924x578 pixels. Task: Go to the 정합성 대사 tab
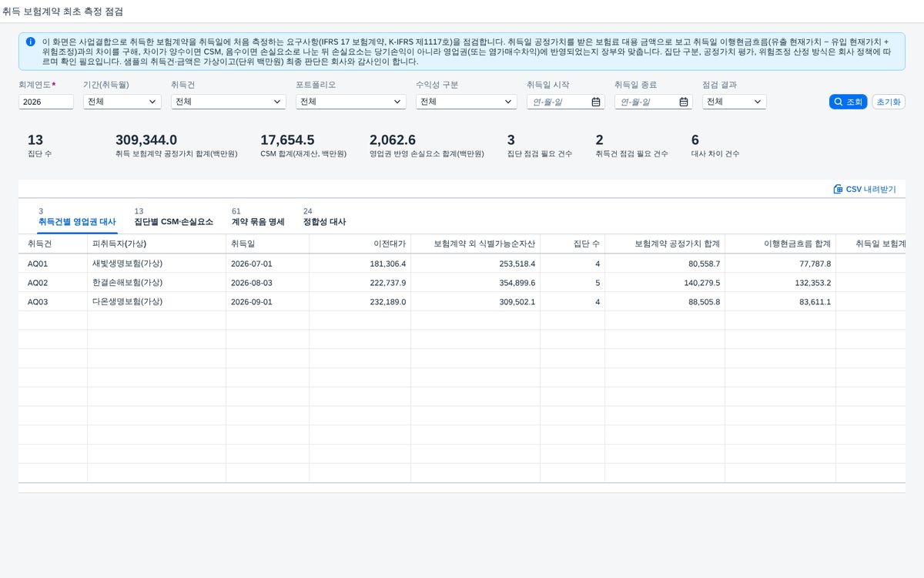(324, 217)
